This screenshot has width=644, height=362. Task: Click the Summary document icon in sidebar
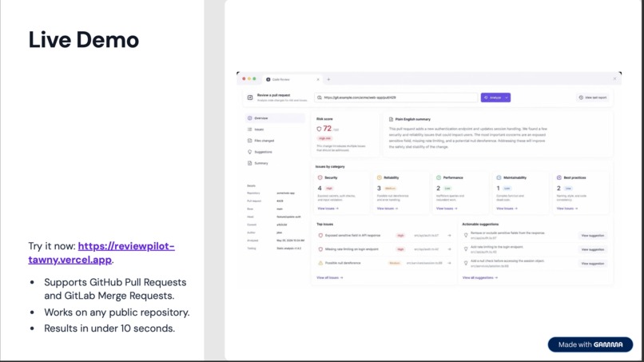pos(249,163)
